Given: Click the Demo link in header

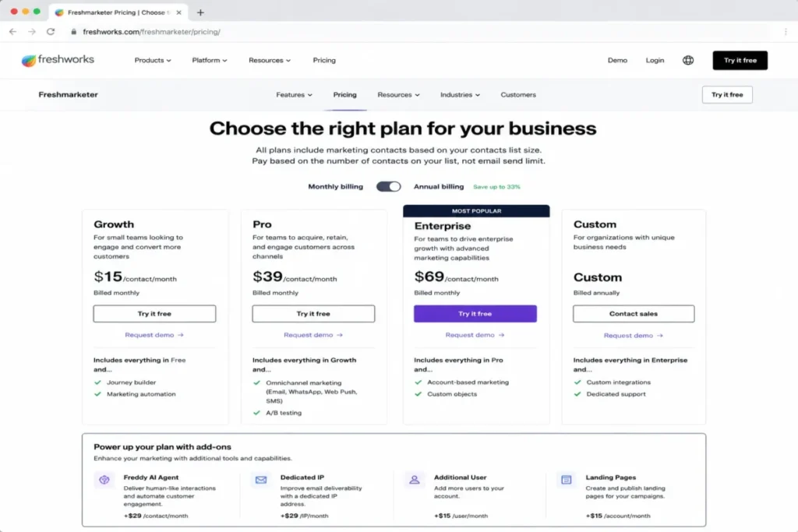Looking at the screenshot, I should 617,60.
